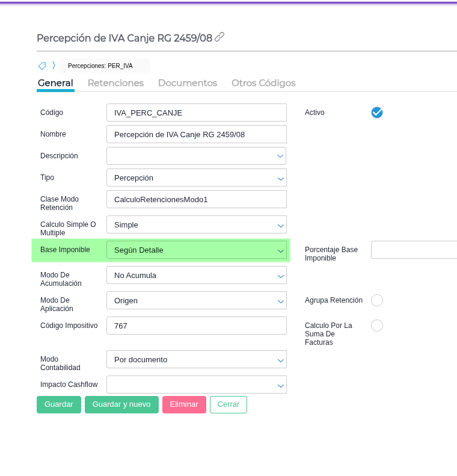Click the Guardar y nuevo button
The height and width of the screenshot is (476, 457).
(x=121, y=404)
